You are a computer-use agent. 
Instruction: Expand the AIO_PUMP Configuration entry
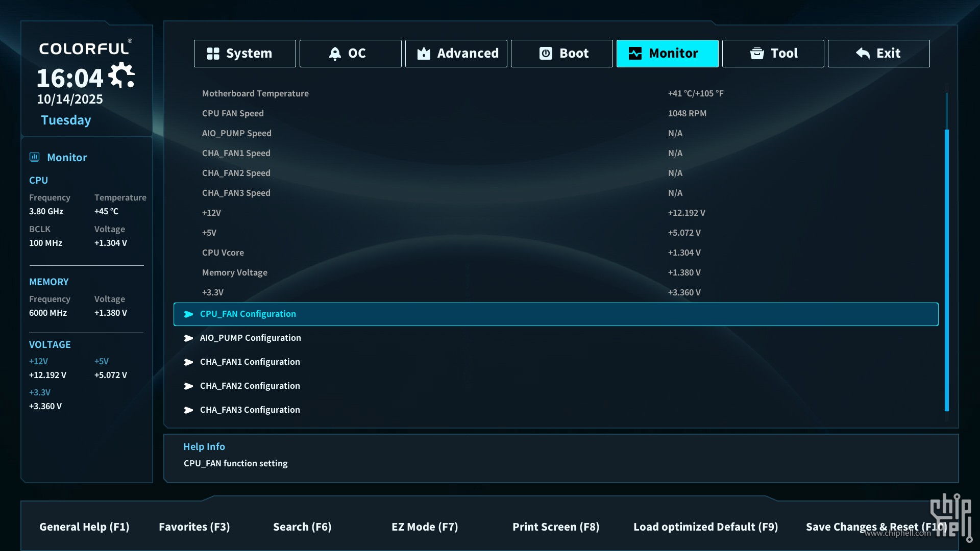(x=250, y=338)
